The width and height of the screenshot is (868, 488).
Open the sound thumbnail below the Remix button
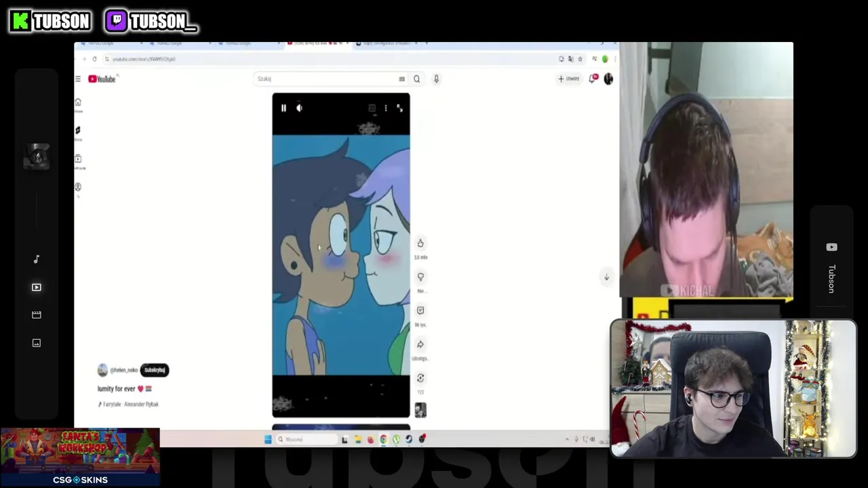420,410
